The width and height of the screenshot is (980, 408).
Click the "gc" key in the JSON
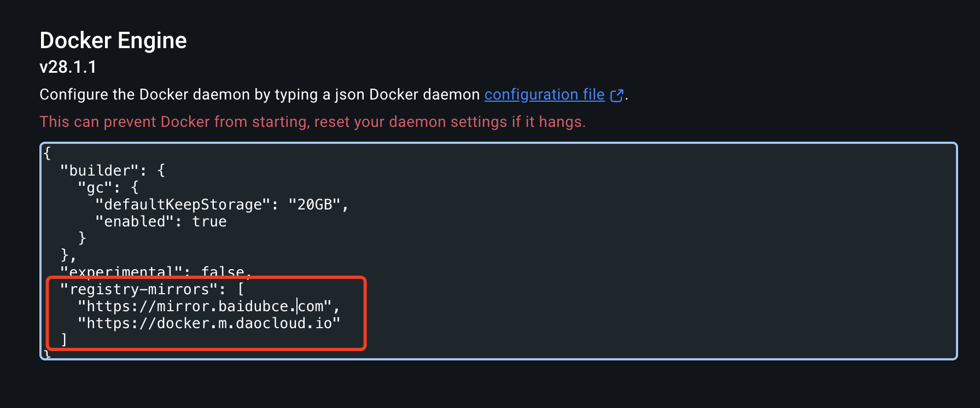(x=95, y=188)
